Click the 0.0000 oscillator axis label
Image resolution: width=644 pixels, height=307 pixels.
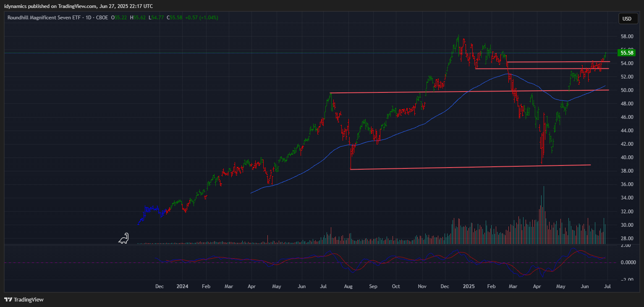[628, 262]
